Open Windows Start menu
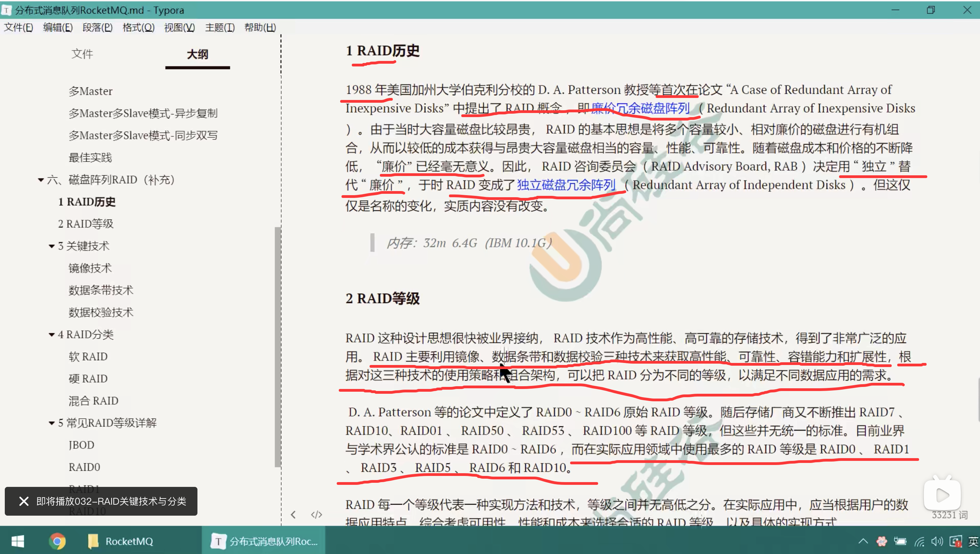980x554 pixels. [x=17, y=541]
